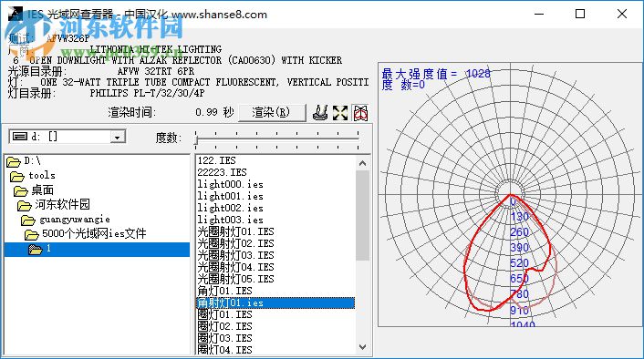This screenshot has height=359, width=644.
Task: Click the application icon in title bar
Action: [x=16, y=14]
